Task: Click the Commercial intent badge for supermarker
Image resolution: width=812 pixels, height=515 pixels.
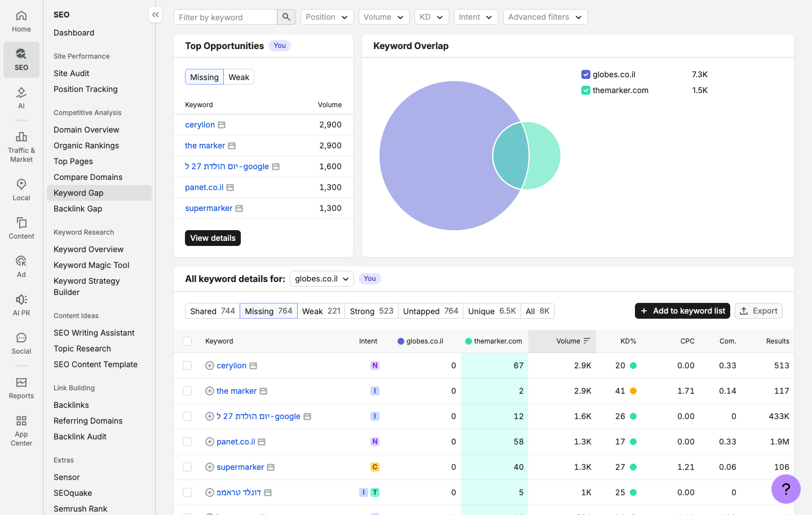Action: (375, 467)
